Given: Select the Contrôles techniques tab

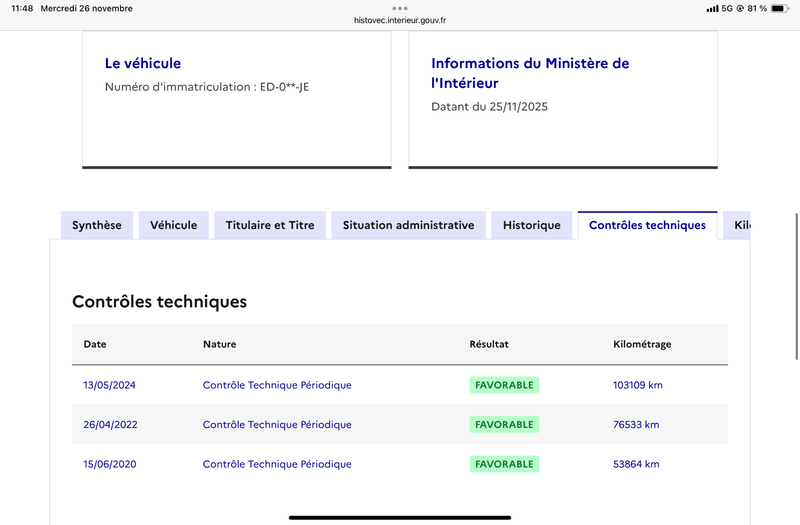Looking at the screenshot, I should click(x=647, y=225).
